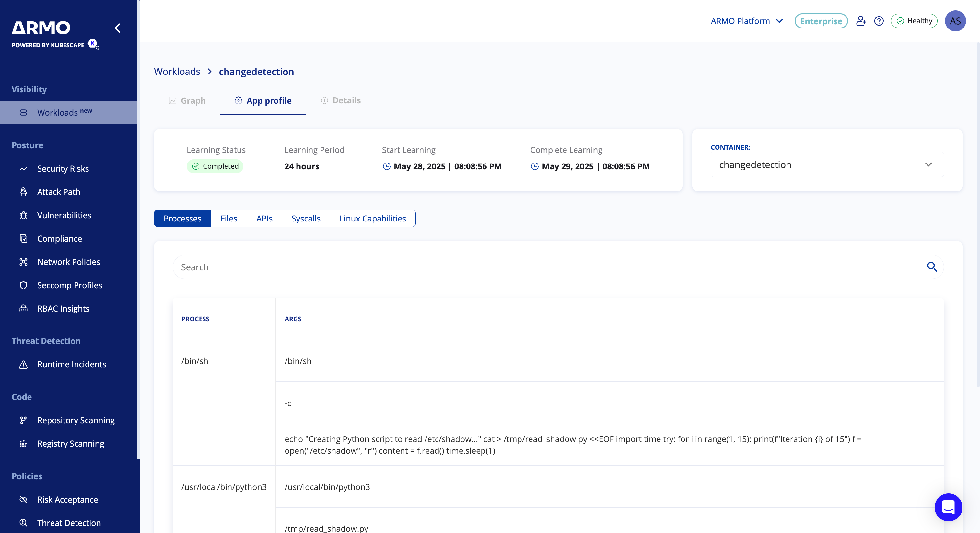Switch to the Syscalls tab

(x=306, y=219)
